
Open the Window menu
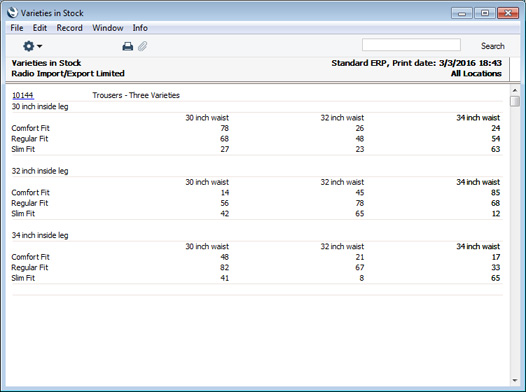point(108,28)
